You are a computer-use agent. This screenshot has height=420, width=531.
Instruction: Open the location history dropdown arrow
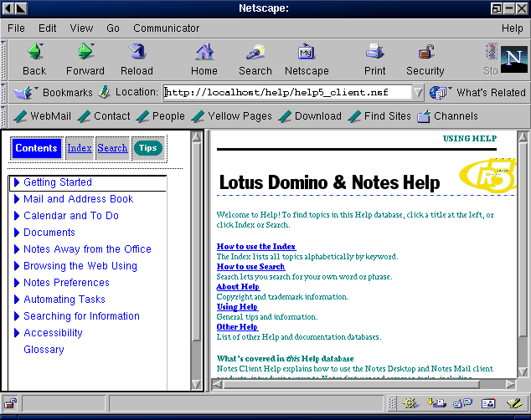click(419, 92)
